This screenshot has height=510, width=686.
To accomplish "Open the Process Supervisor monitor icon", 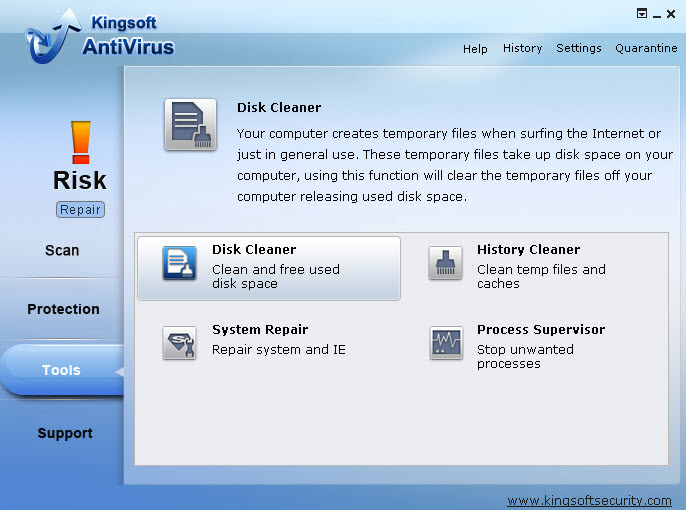I will click(x=446, y=343).
